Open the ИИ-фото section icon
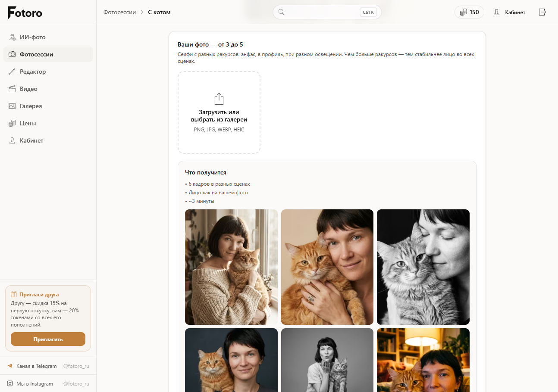 pyautogui.click(x=12, y=37)
